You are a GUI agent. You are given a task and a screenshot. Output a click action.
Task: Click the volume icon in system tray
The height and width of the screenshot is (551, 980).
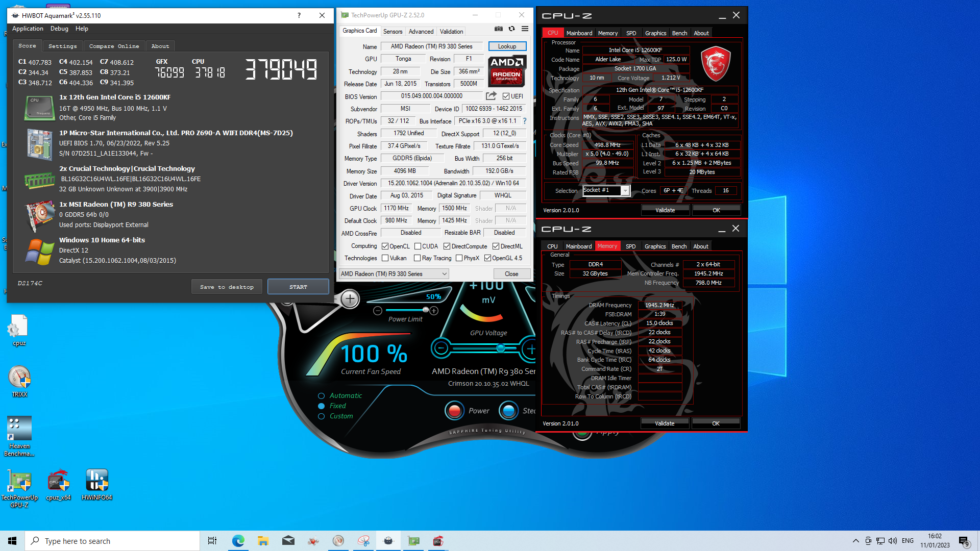[893, 541]
